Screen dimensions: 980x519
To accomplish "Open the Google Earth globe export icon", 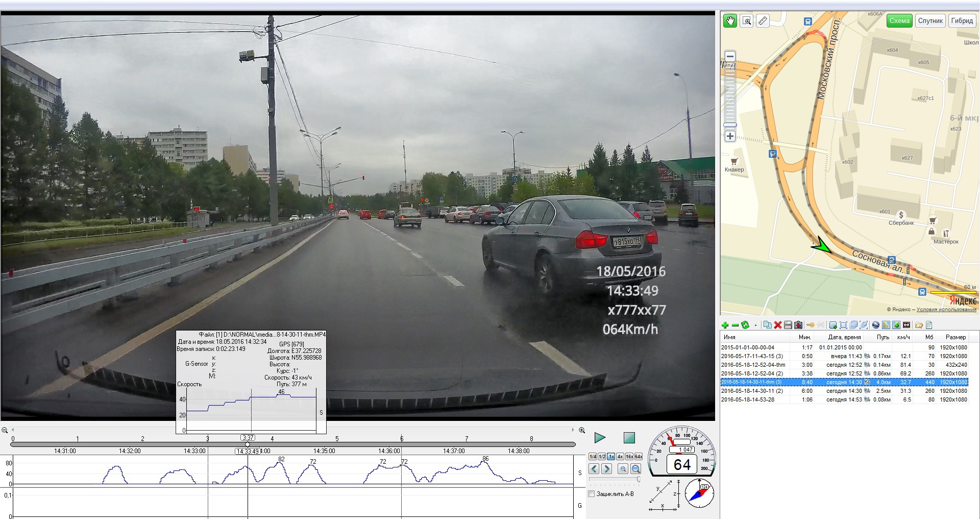I will pos(876,325).
